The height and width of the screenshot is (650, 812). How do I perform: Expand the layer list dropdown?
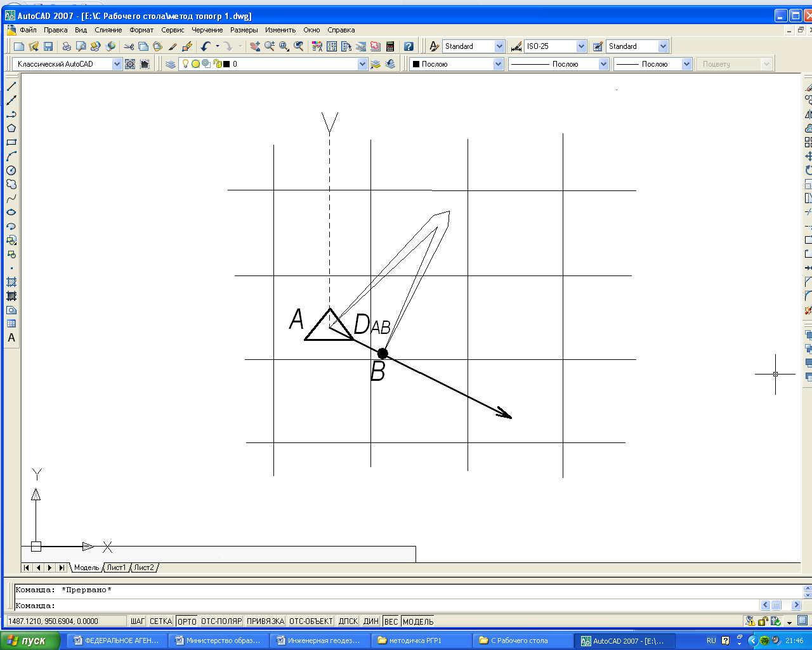pos(362,64)
